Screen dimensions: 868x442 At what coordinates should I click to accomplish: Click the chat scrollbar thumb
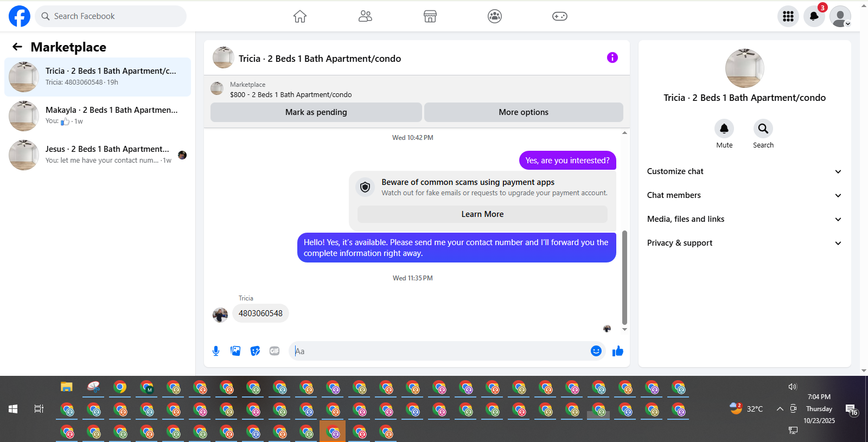pyautogui.click(x=624, y=277)
